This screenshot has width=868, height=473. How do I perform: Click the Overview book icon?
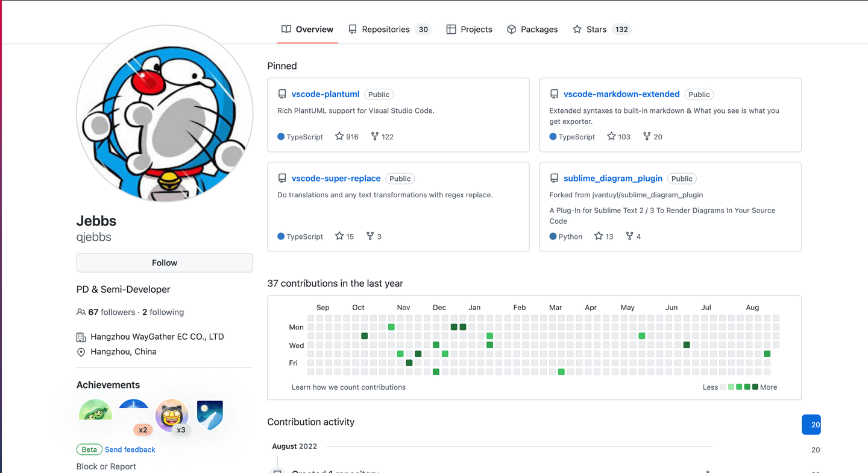pyautogui.click(x=286, y=29)
